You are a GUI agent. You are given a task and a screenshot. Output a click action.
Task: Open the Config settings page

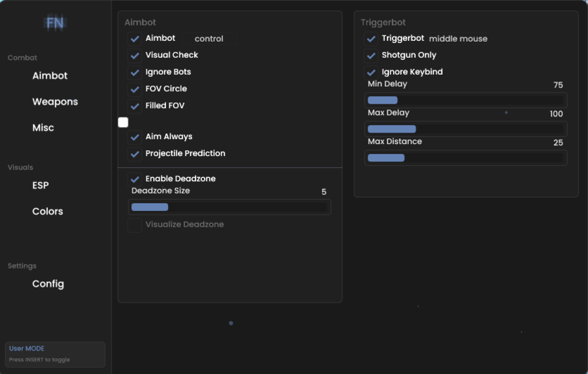48,284
